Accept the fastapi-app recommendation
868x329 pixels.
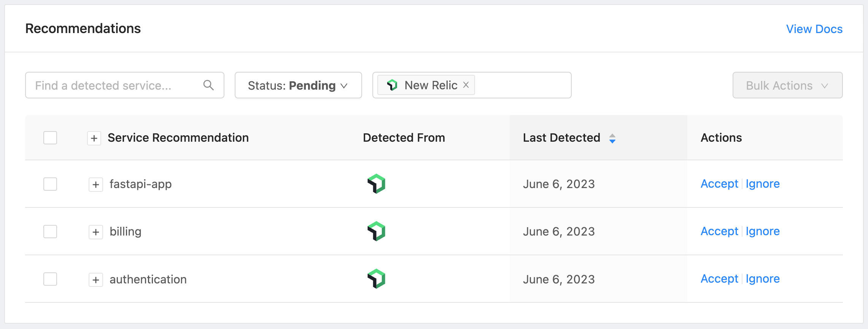pyautogui.click(x=719, y=184)
